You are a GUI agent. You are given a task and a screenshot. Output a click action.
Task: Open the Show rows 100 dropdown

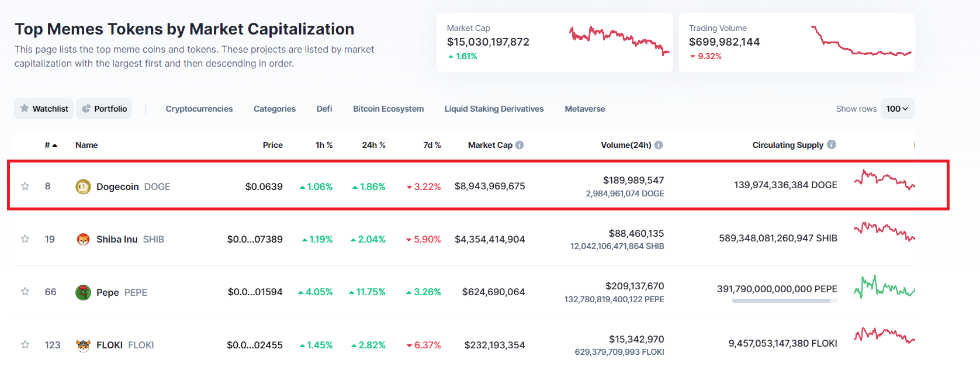[897, 109]
